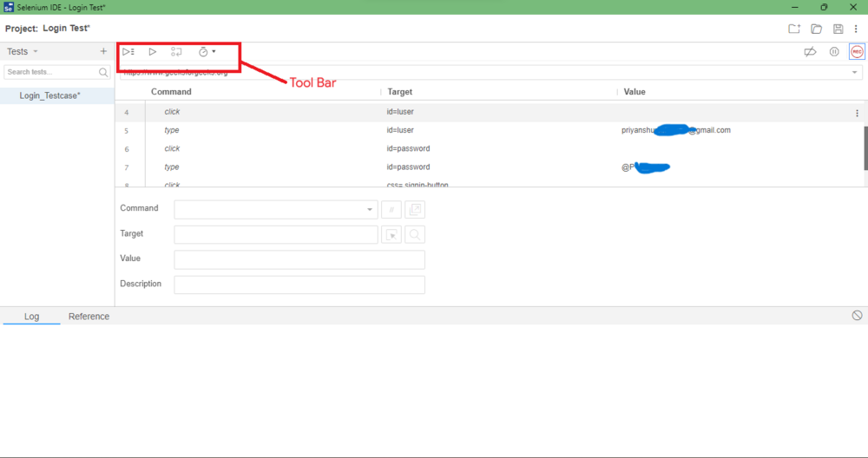This screenshot has width=868, height=458.
Task: Select row 6 click command
Action: coord(172,148)
